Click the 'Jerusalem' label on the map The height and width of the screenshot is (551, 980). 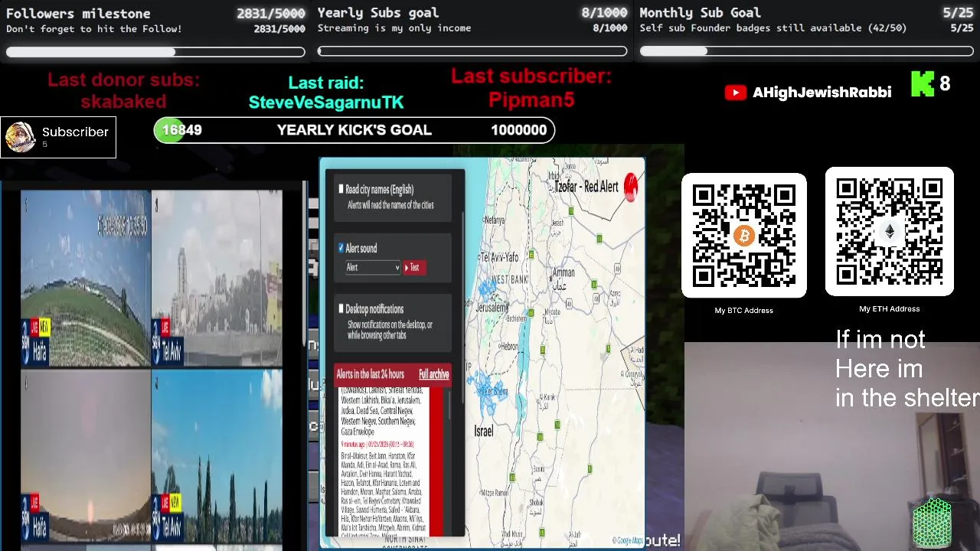pyautogui.click(x=492, y=308)
